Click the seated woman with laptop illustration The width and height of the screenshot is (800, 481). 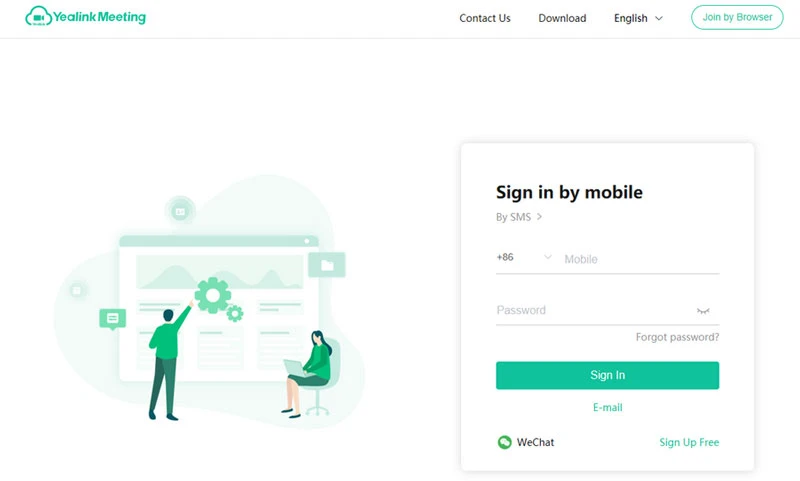(x=309, y=373)
